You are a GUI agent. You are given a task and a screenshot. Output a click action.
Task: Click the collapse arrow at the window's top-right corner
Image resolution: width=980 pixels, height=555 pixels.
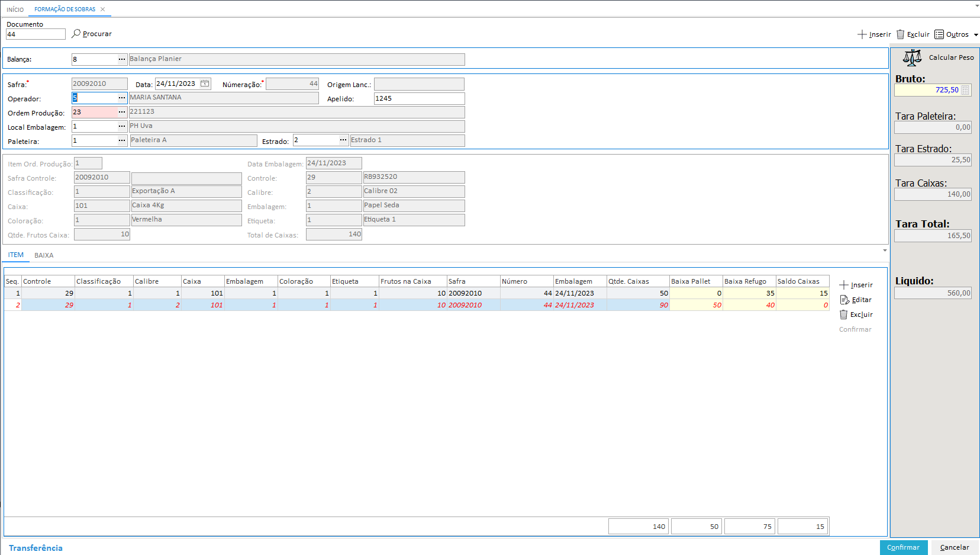click(977, 5)
